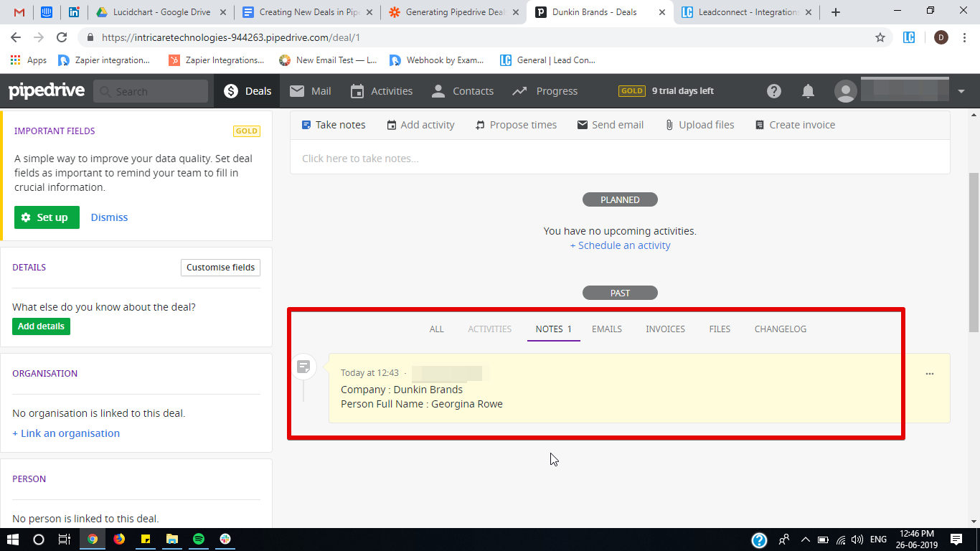Switch to FILES filter tab

[720, 329]
